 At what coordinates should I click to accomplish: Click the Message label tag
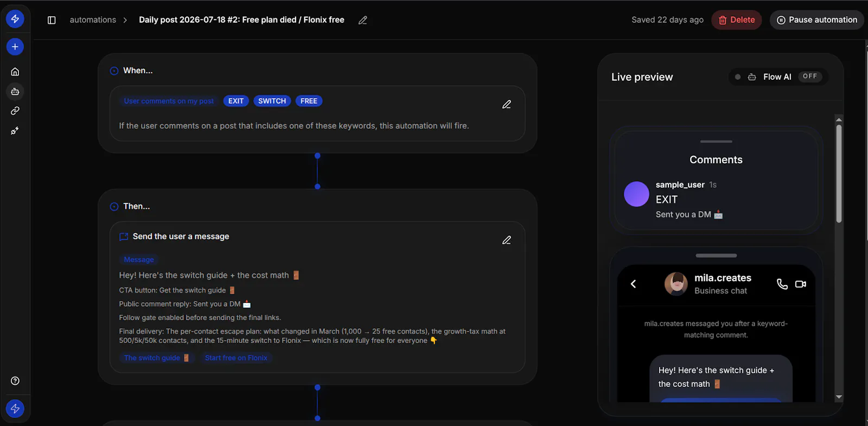139,259
